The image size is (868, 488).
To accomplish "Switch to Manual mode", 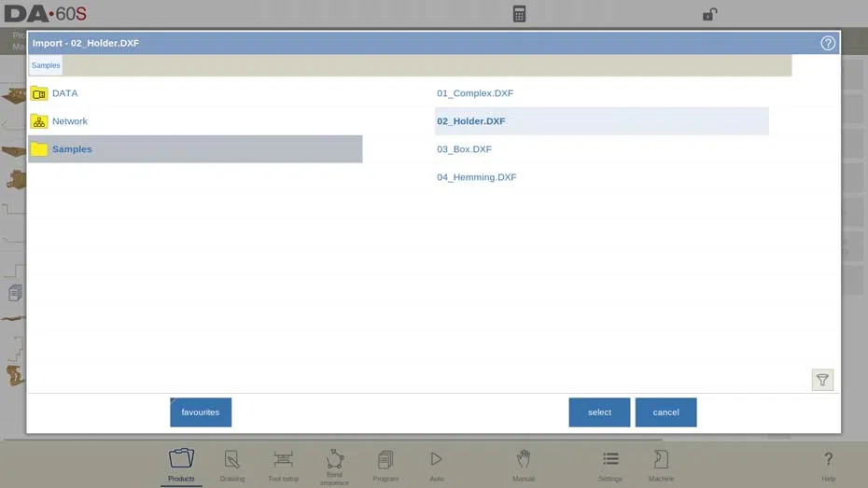I will click(523, 465).
